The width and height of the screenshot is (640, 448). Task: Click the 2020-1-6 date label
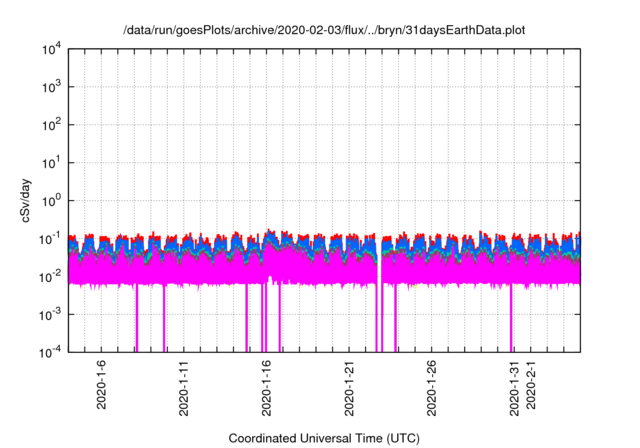pos(101,384)
